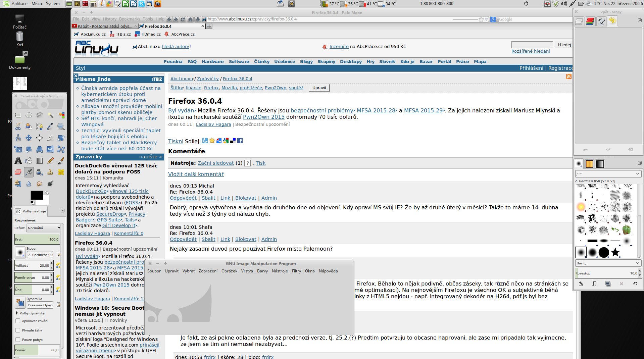Click the Upravit tags button
Image resolution: width=644 pixels, height=359 pixels.
(x=319, y=88)
